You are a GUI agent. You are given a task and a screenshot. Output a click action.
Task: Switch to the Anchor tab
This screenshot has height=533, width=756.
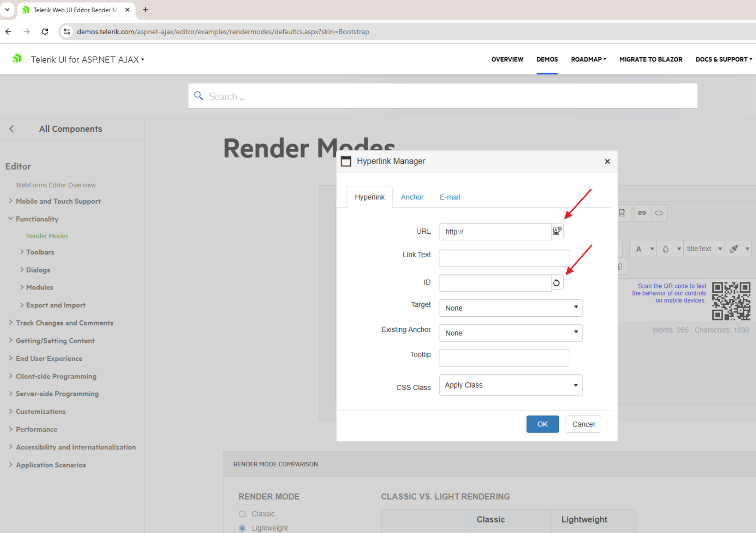(x=412, y=197)
